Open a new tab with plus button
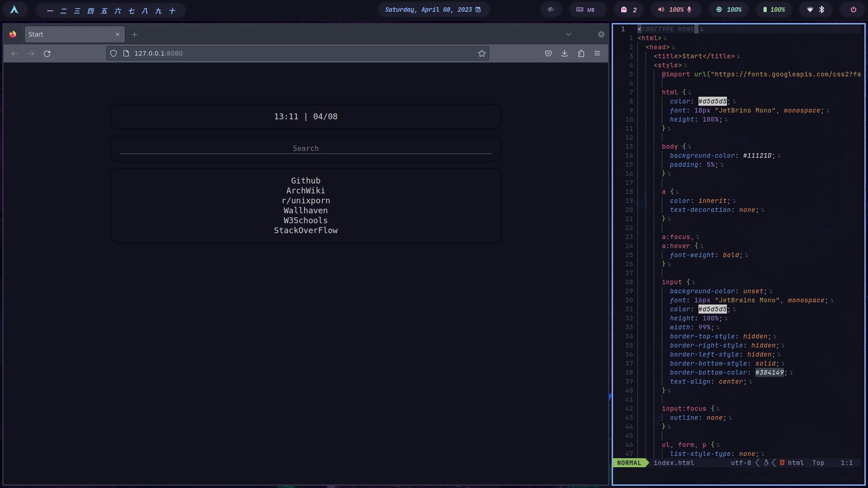This screenshot has width=868, height=488. 134,34
